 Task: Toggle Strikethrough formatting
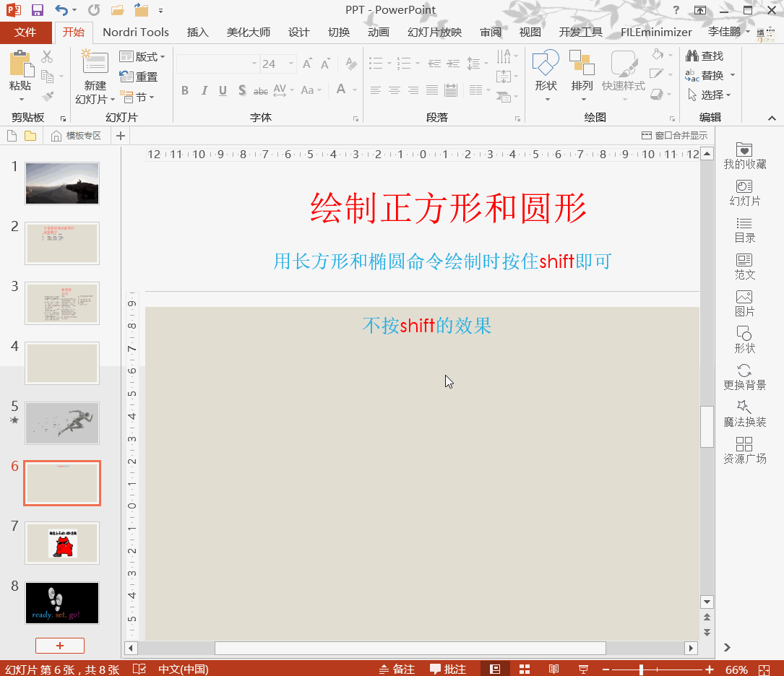coord(261,91)
